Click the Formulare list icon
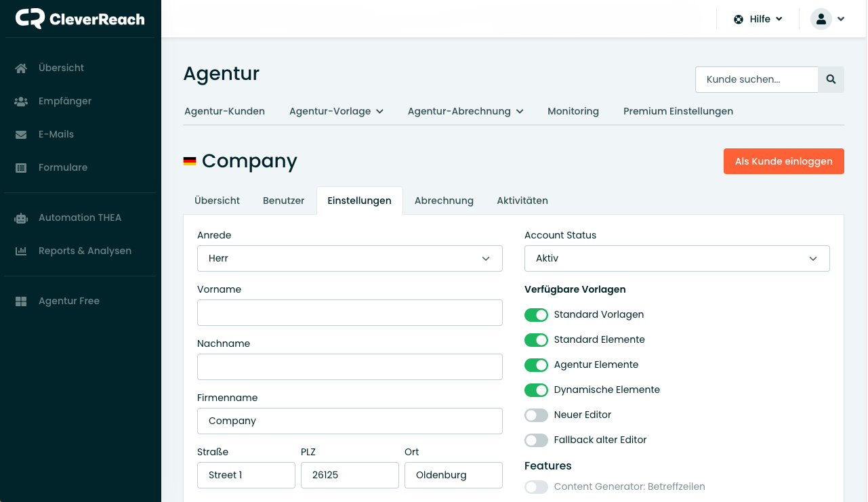 (x=21, y=167)
